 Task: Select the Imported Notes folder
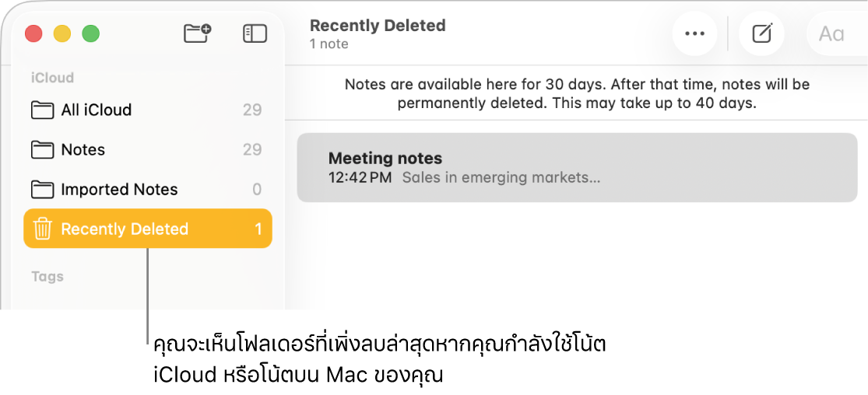coord(119,189)
